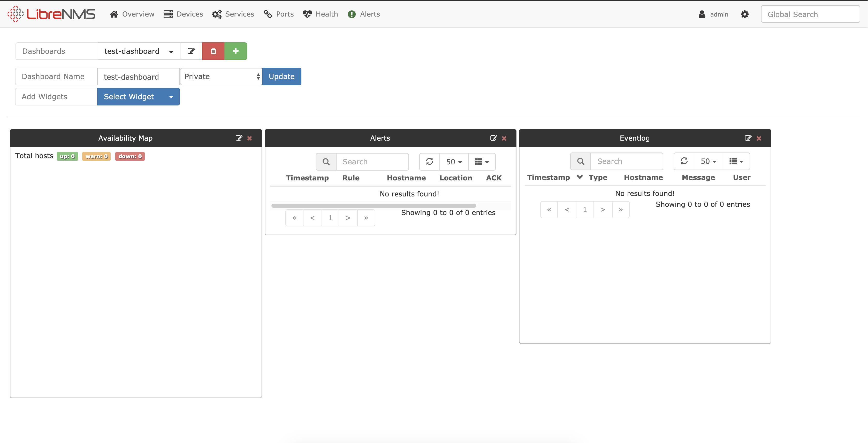868x443 pixels.
Task: Open Alerts rows-per-page 50 dropdown
Action: [454, 162]
